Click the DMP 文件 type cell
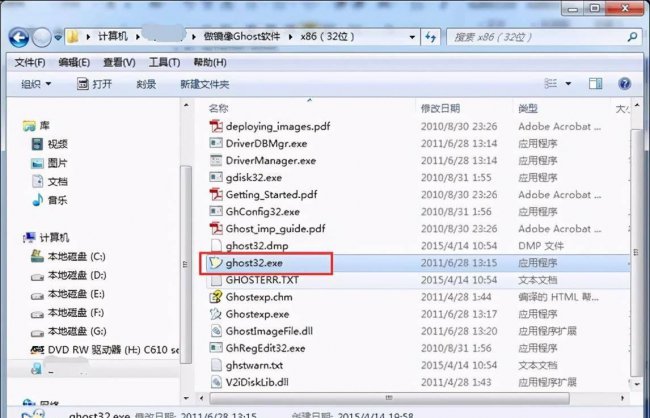The width and height of the screenshot is (650, 418). pyautogui.click(x=541, y=245)
